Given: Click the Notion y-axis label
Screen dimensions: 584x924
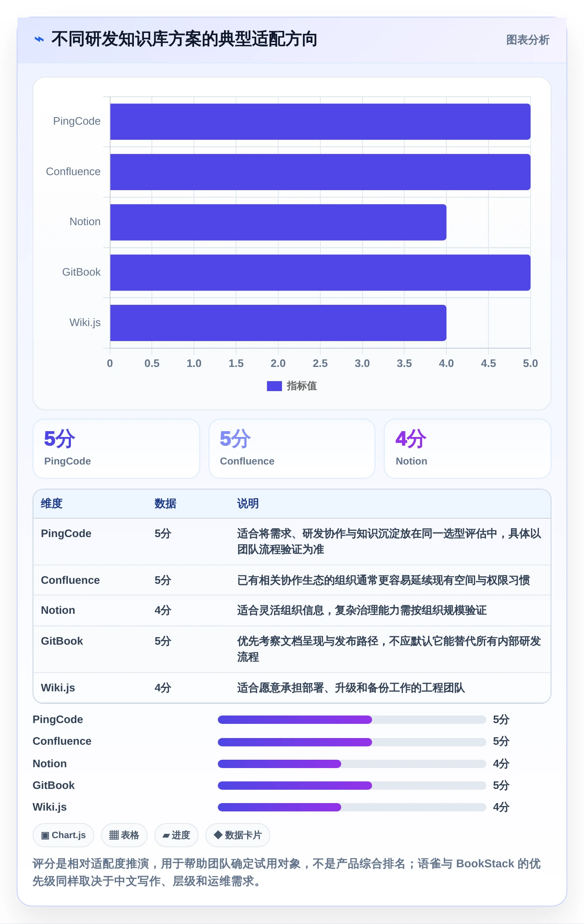Looking at the screenshot, I should tap(85, 221).
